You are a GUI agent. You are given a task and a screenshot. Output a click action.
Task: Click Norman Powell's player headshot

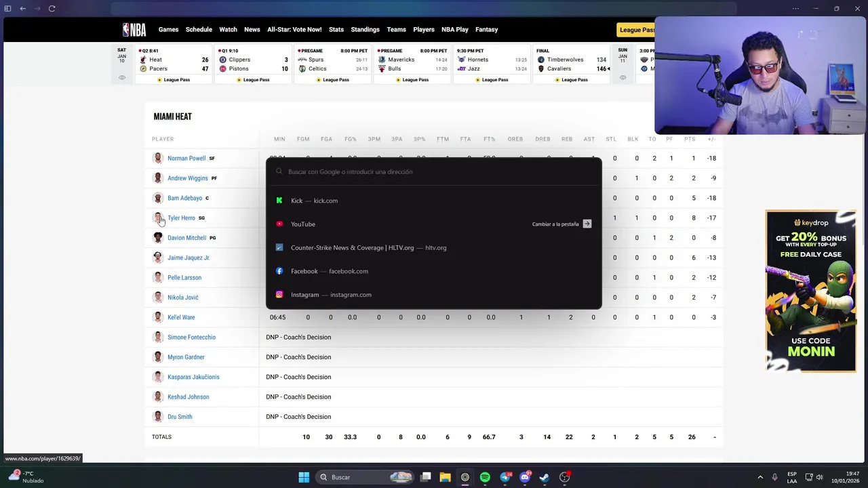point(158,158)
